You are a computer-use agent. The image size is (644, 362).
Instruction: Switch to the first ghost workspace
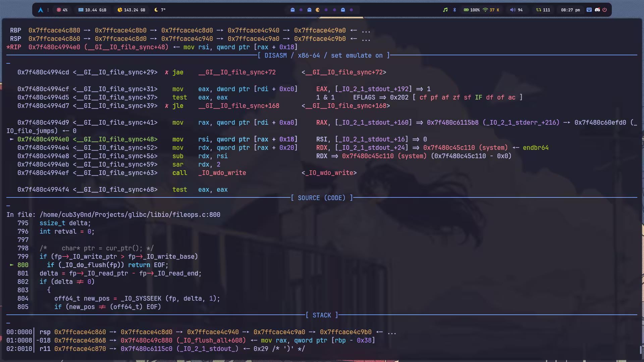click(x=292, y=10)
